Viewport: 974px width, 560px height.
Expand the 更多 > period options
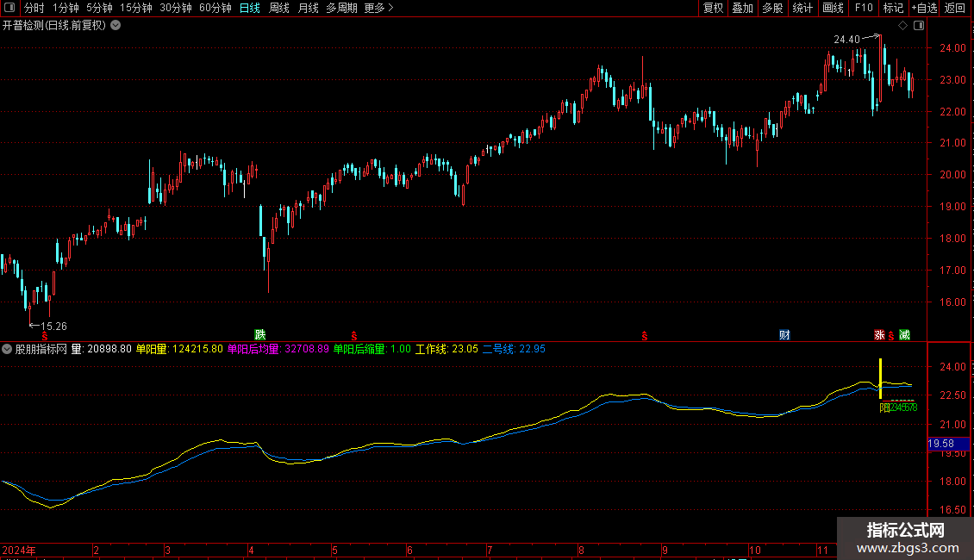379,8
